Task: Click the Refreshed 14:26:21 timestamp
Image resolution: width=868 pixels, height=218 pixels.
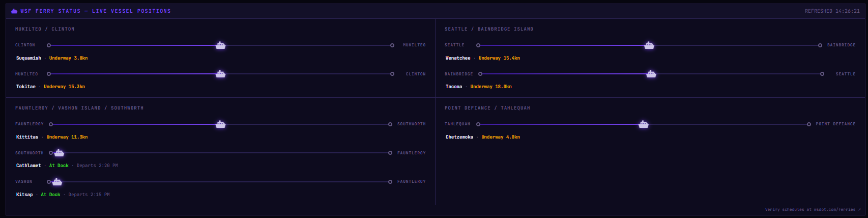Action: 832,11
